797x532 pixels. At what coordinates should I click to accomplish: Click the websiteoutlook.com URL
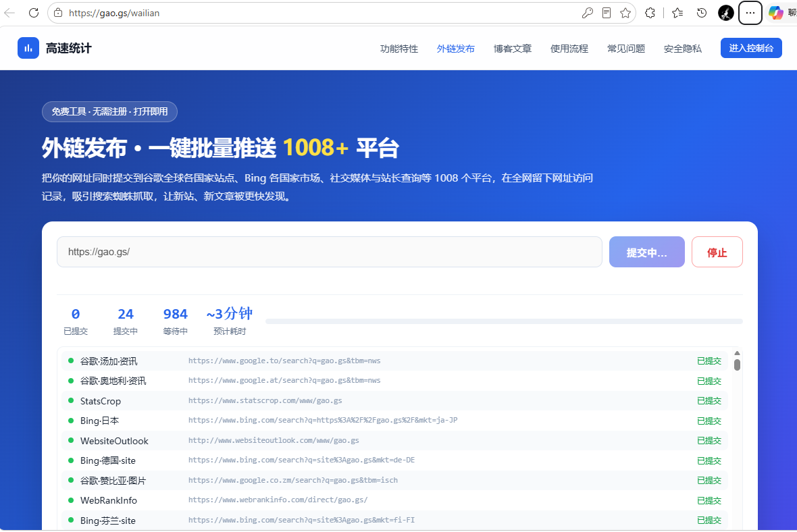point(274,441)
